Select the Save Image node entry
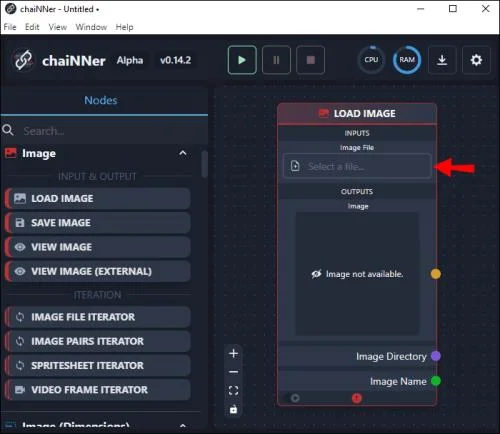This screenshot has height=434, width=500. click(x=98, y=223)
